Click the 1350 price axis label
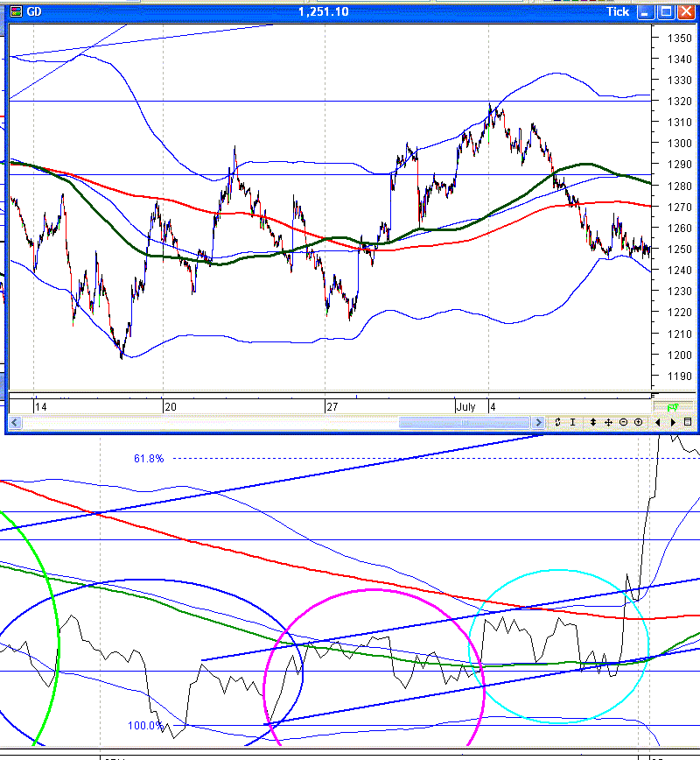 coord(679,38)
